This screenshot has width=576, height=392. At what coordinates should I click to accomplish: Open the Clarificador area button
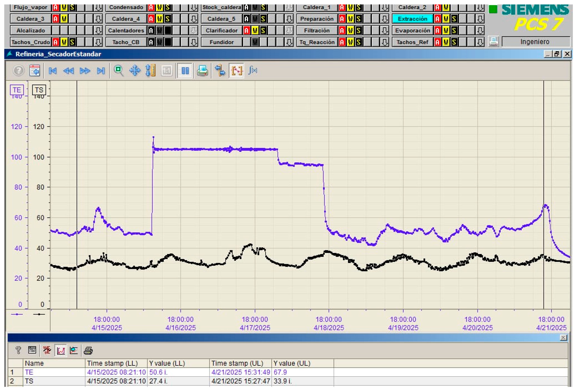pos(221,31)
